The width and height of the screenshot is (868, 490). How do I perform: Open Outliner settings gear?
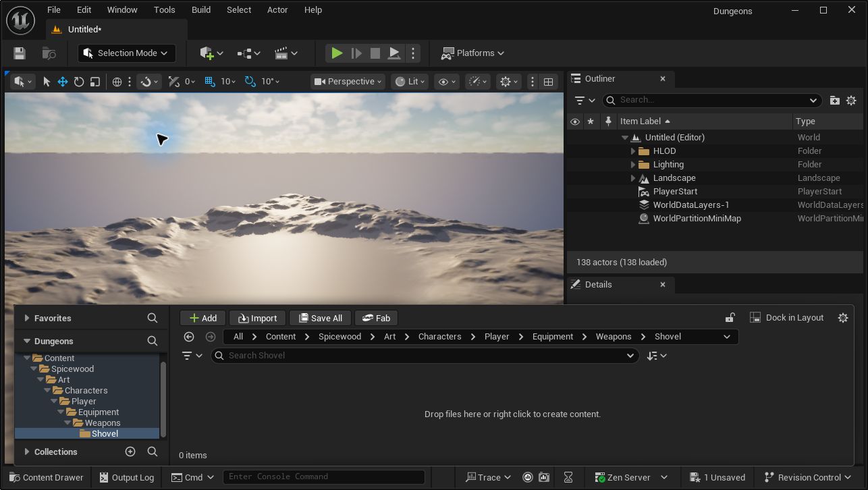[851, 100]
